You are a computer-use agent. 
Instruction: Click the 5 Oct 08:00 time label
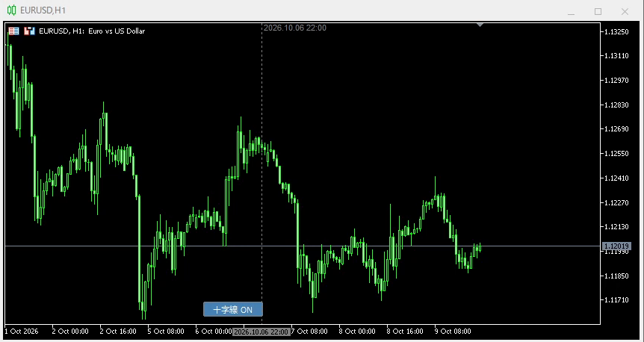pos(166,332)
